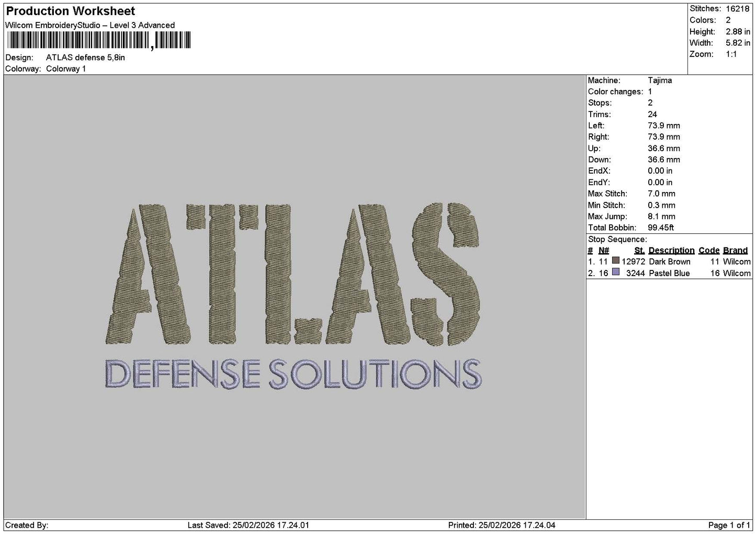Click the Up value 36.6 mm
The image size is (756, 534).
click(664, 149)
